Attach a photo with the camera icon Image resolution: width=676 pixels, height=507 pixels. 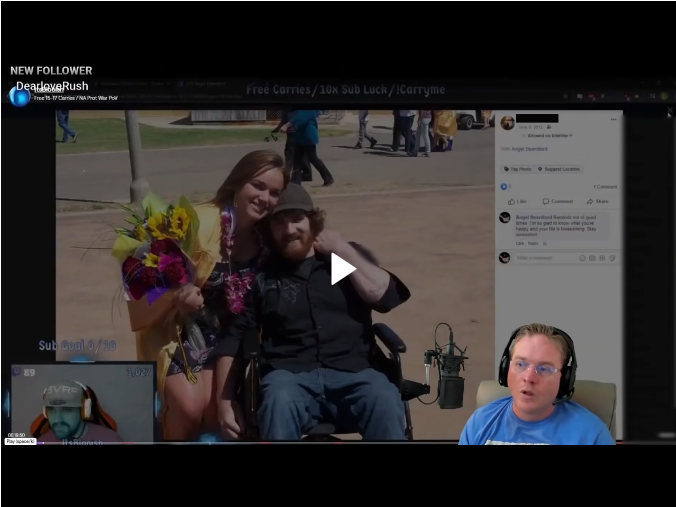592,258
